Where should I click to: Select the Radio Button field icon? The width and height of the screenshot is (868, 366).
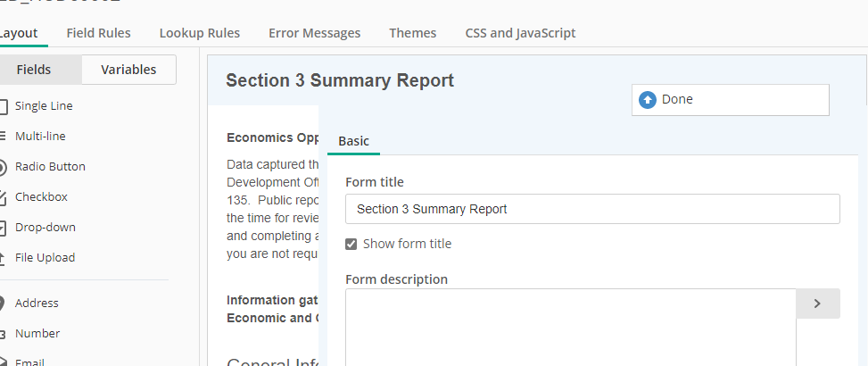(3, 167)
